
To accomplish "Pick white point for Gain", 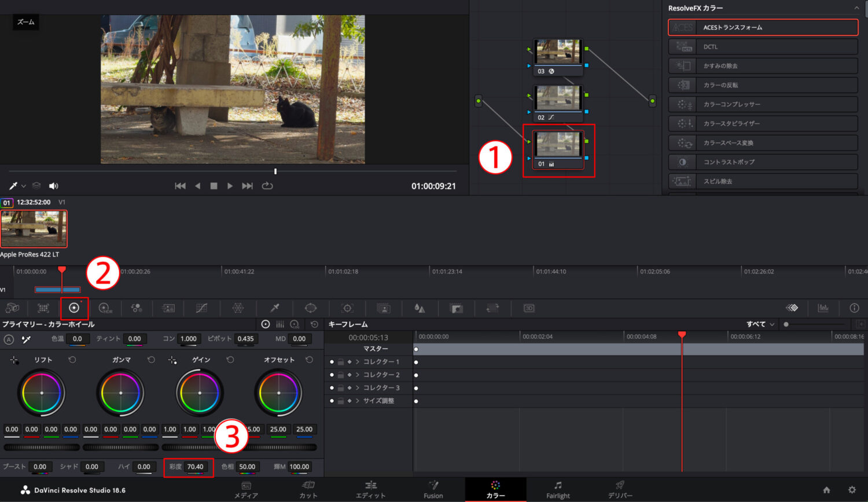I will (x=172, y=360).
